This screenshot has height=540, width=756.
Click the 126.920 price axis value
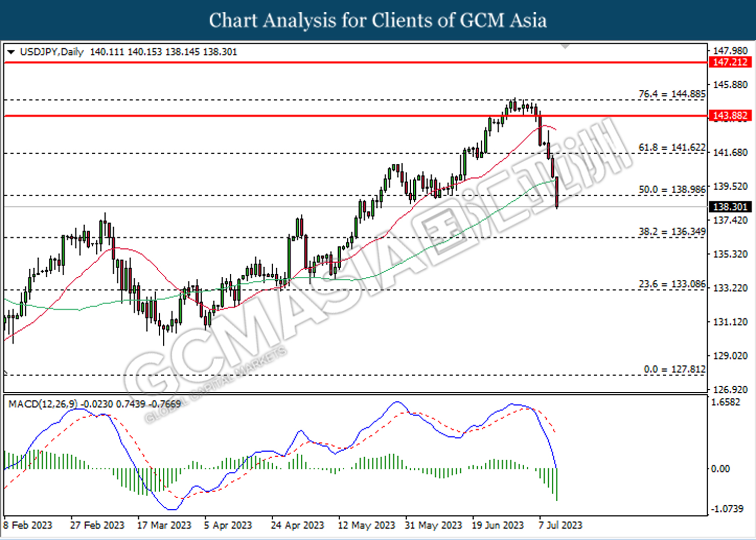pyautogui.click(x=730, y=389)
